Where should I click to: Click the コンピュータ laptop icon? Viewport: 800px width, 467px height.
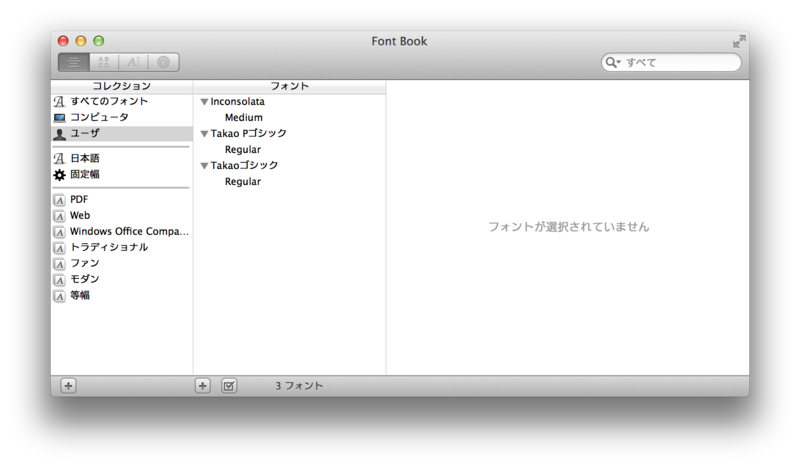(60, 118)
